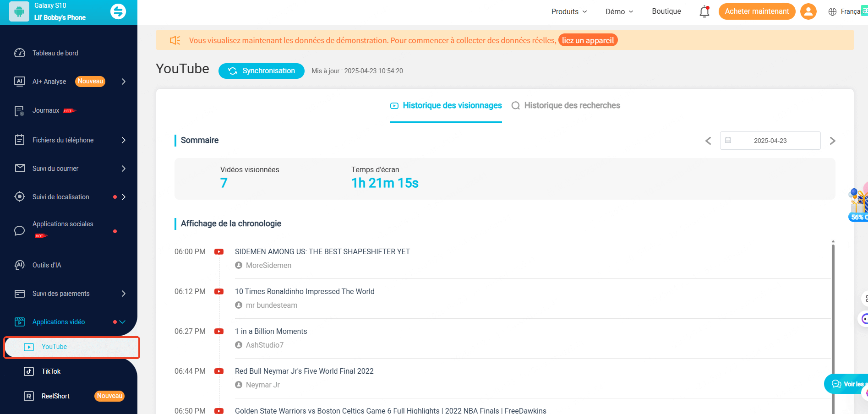Open Golden State Warriors vs Boston Celtics entry
The height and width of the screenshot is (414, 868).
pyautogui.click(x=391, y=411)
